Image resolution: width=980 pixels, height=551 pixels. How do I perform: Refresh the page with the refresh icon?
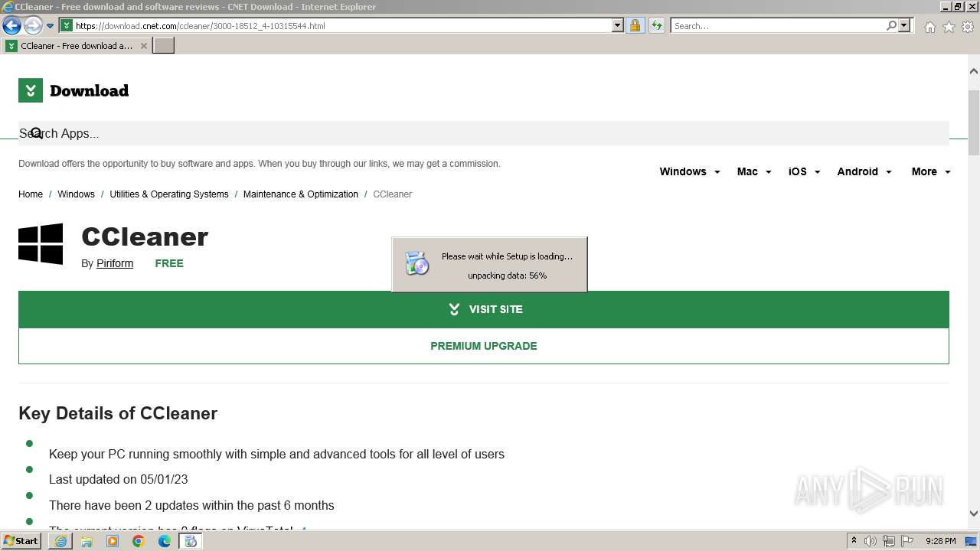click(656, 25)
